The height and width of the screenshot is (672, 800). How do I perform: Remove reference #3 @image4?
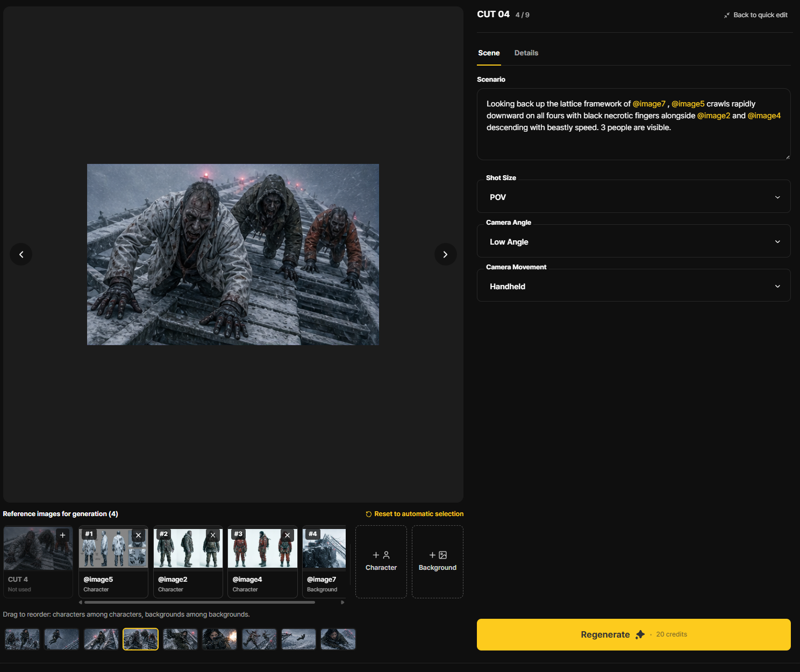click(x=287, y=535)
